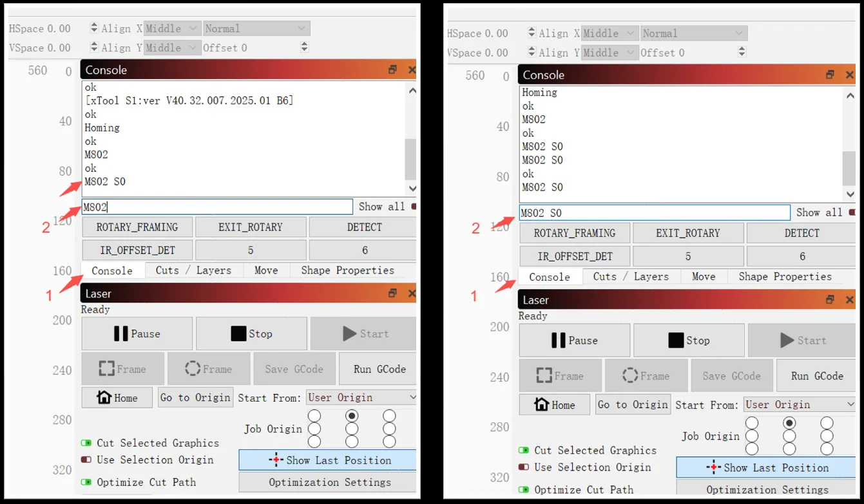Click Stop button in right Laser panel

tap(689, 341)
